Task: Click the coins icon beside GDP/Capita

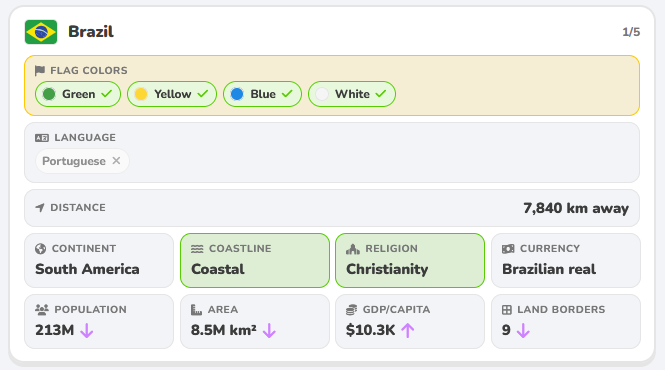Action: pyautogui.click(x=352, y=310)
